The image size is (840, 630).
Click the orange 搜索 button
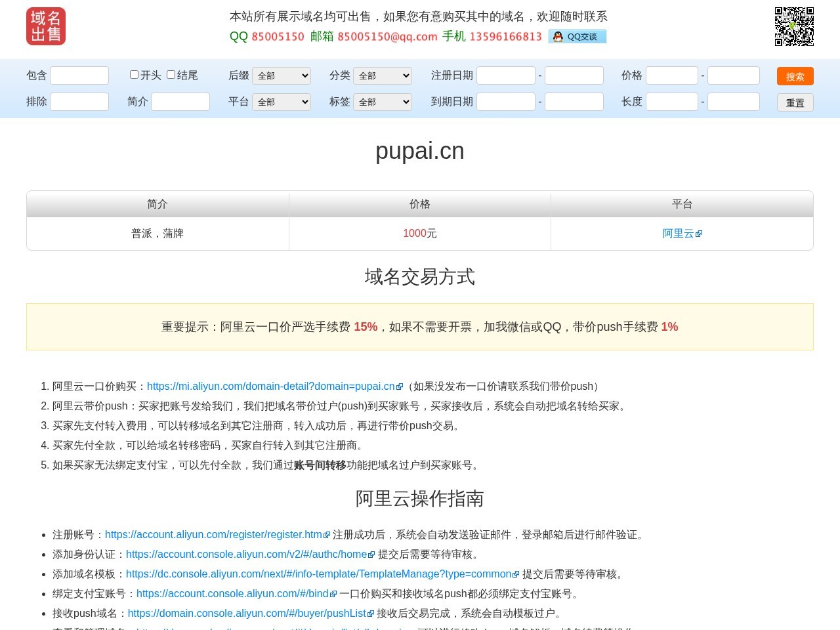[795, 76]
